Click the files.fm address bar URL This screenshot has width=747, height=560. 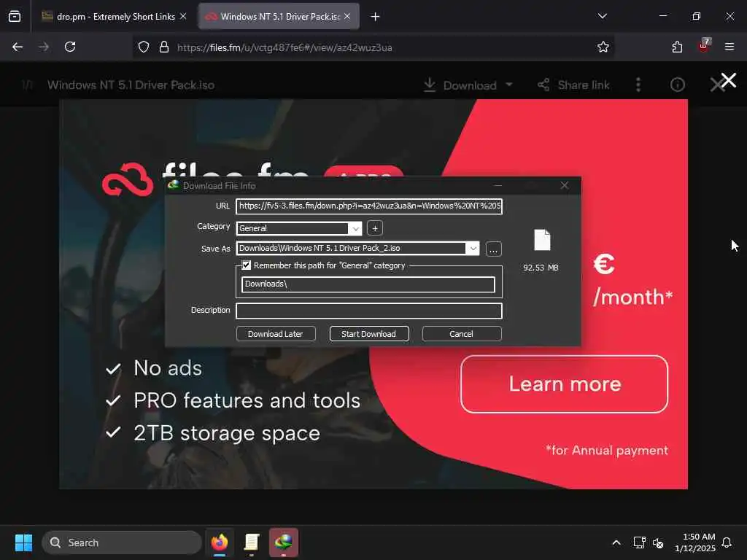pos(285,47)
